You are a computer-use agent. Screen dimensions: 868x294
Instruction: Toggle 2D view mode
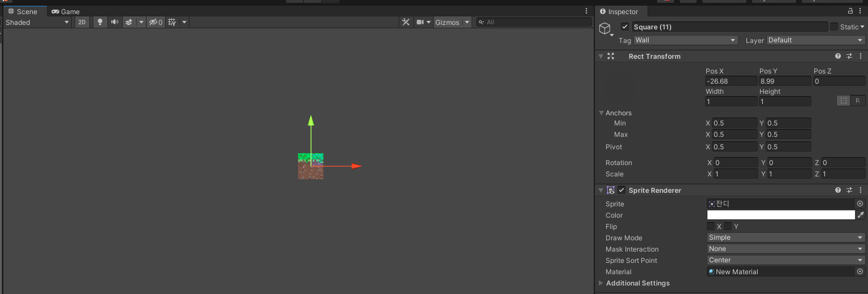[83, 22]
